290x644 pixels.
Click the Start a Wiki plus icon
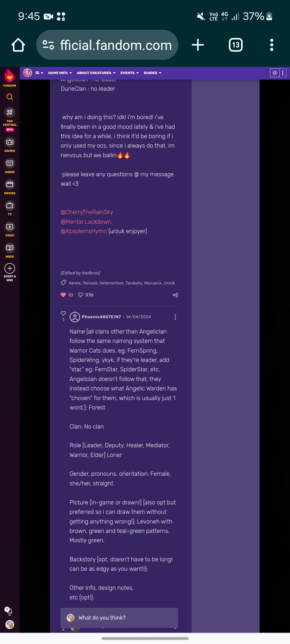pos(10,268)
